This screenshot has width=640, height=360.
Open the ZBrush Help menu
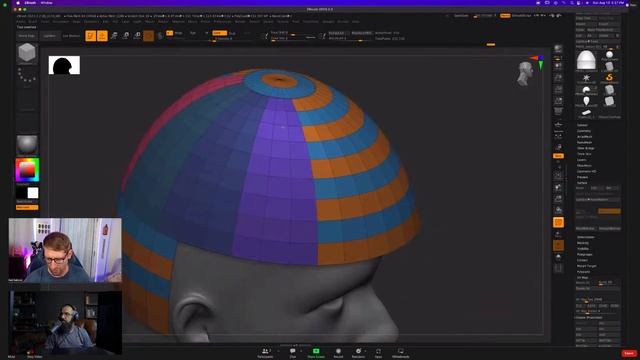pos(356,22)
